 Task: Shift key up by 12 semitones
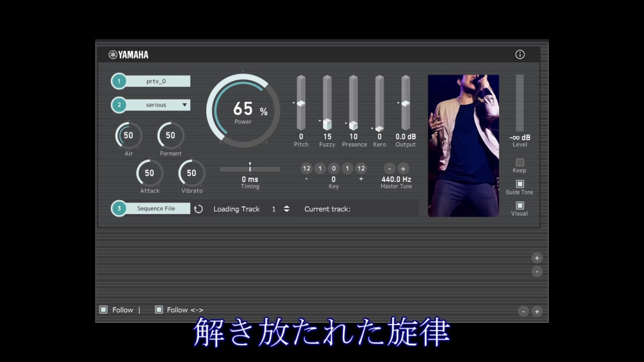point(361,168)
